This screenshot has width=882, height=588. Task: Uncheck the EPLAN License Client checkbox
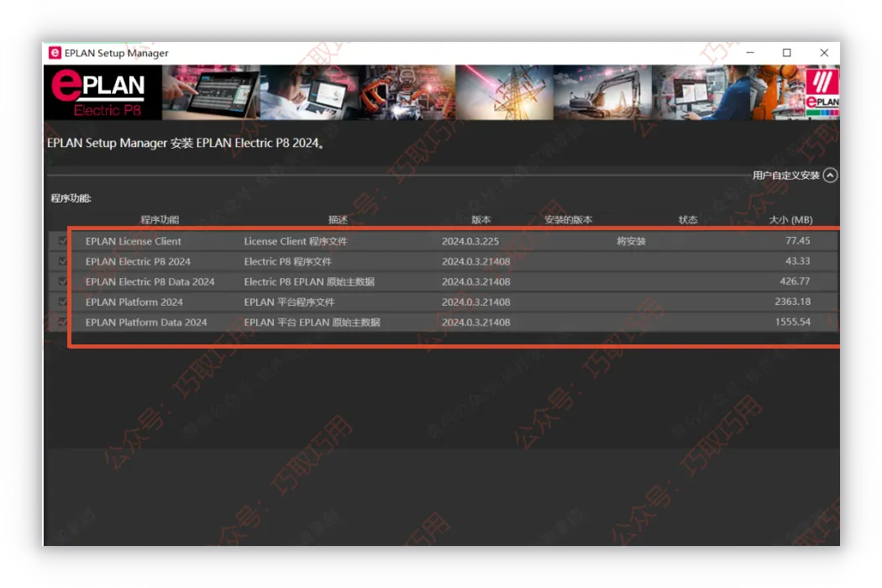[62, 241]
